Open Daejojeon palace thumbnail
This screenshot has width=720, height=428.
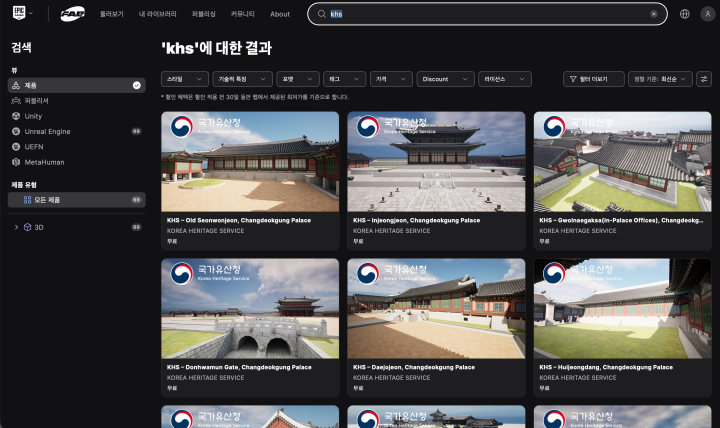point(436,309)
